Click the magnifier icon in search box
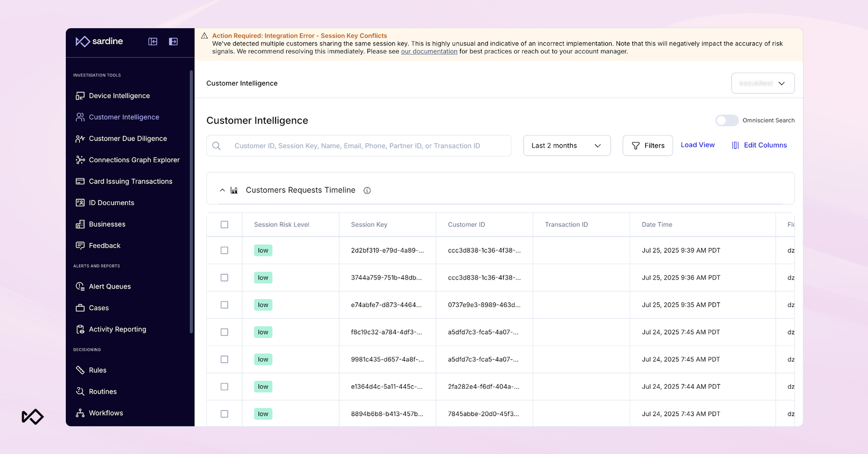 click(217, 146)
